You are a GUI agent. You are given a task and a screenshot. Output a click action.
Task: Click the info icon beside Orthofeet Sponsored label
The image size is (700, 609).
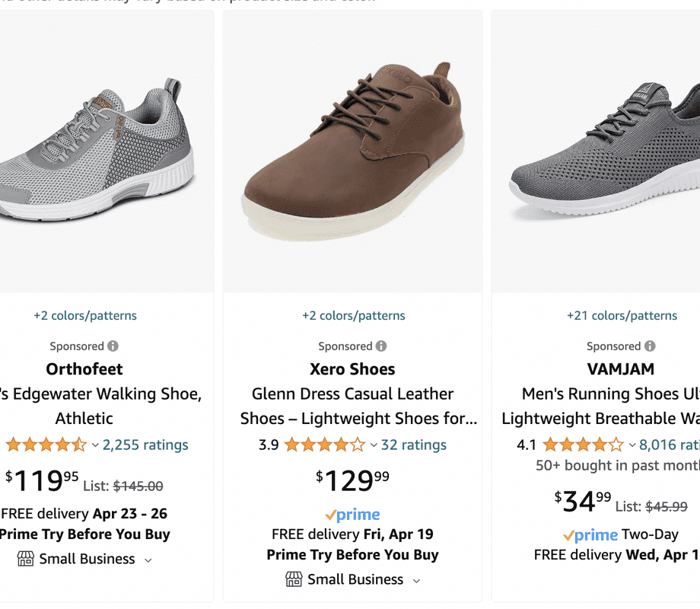(113, 346)
